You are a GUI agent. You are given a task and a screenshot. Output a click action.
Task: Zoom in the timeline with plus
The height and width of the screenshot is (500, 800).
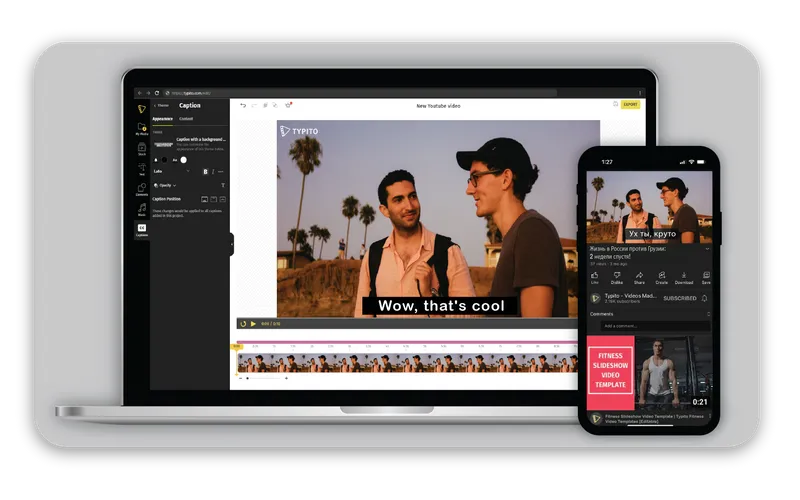(x=286, y=379)
